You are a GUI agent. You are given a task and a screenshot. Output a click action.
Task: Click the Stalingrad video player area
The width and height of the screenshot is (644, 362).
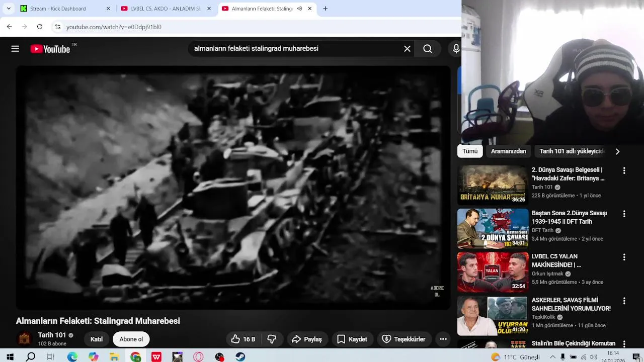233,188
